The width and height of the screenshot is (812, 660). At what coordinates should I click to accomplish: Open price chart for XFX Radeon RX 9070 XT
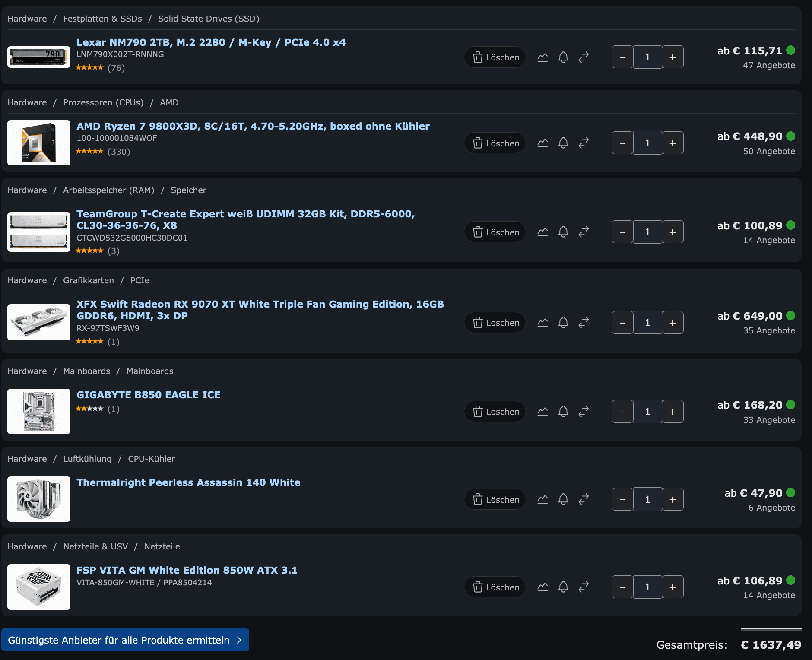point(542,322)
